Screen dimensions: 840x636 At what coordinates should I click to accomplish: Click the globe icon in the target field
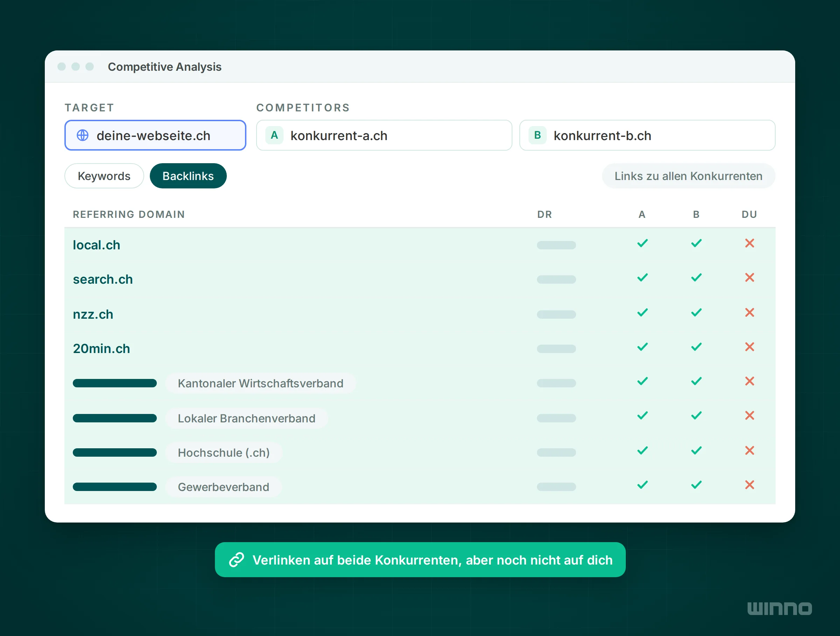pyautogui.click(x=82, y=135)
